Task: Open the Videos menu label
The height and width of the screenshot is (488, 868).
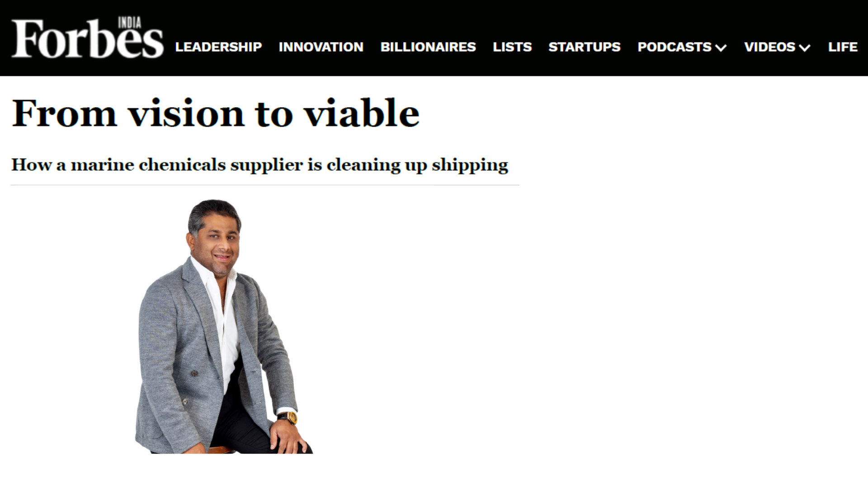Action: tap(769, 47)
